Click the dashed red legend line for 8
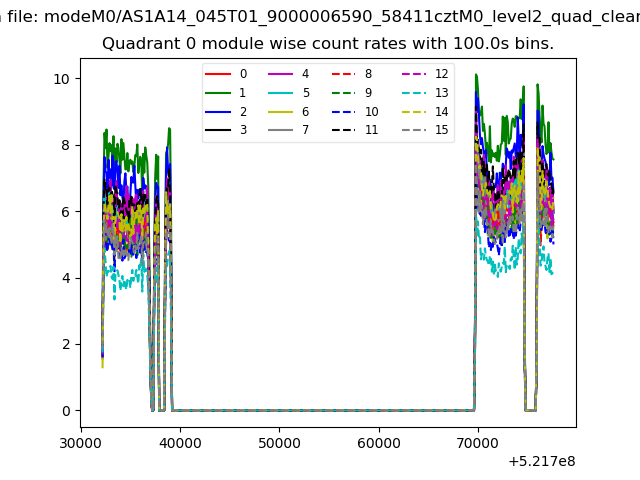Image resolution: width=640 pixels, height=480 pixels. [343, 74]
